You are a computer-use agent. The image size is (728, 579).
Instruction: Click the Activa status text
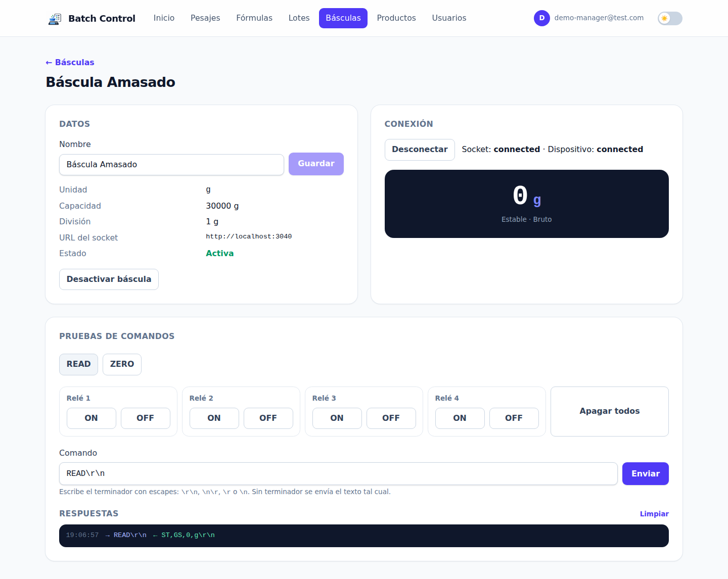click(x=219, y=254)
